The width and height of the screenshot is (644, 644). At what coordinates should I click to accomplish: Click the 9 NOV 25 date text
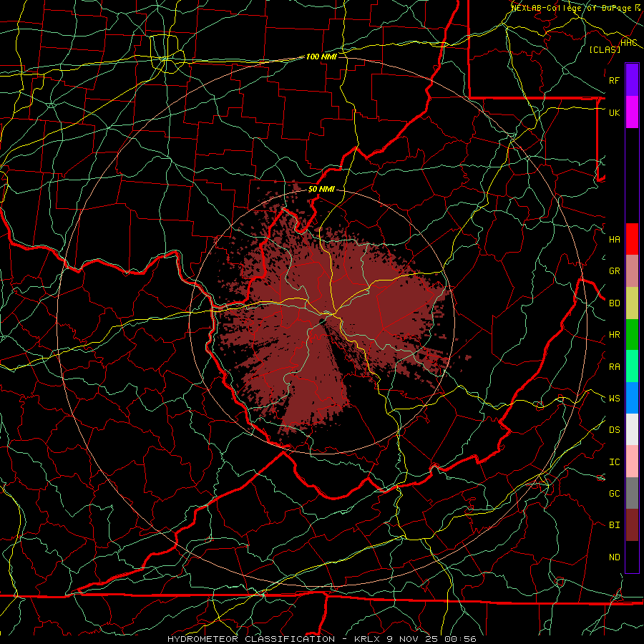pyautogui.click(x=413, y=639)
